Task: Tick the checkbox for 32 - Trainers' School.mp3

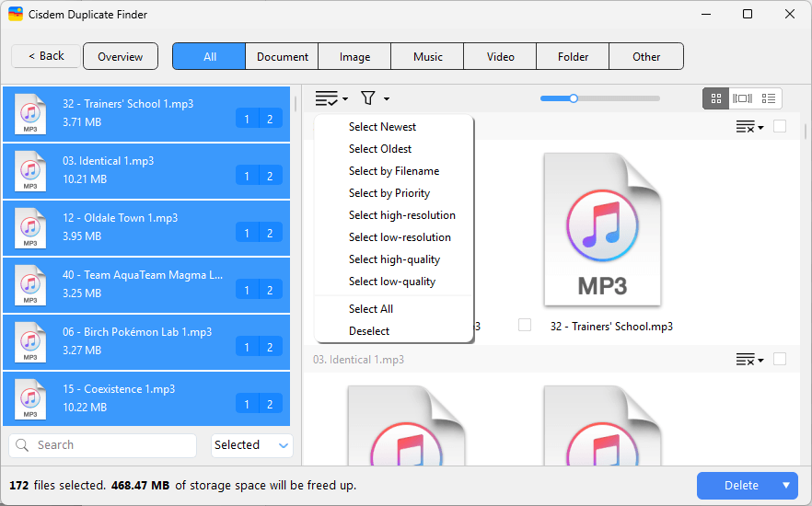Action: pyautogui.click(x=525, y=325)
